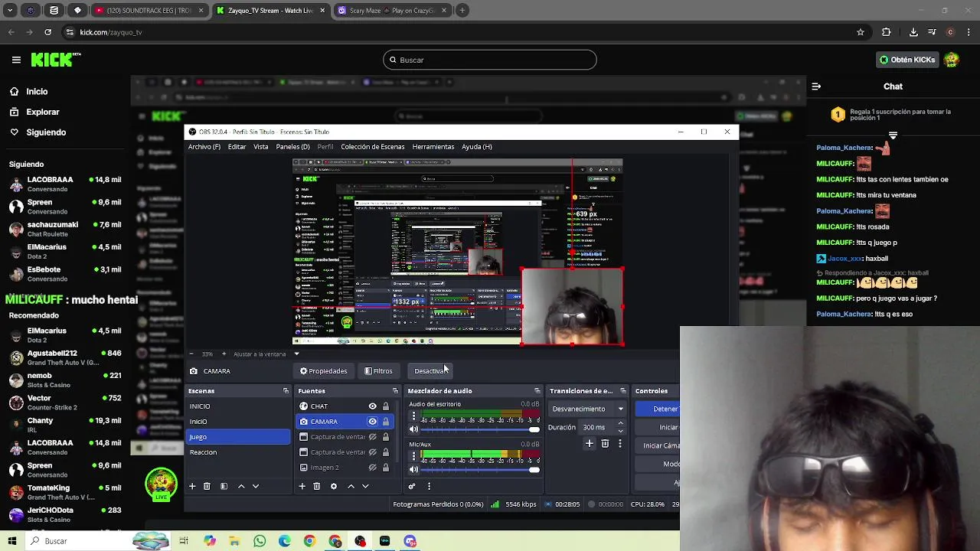Open OBS Colección de Escenas menu

(373, 147)
